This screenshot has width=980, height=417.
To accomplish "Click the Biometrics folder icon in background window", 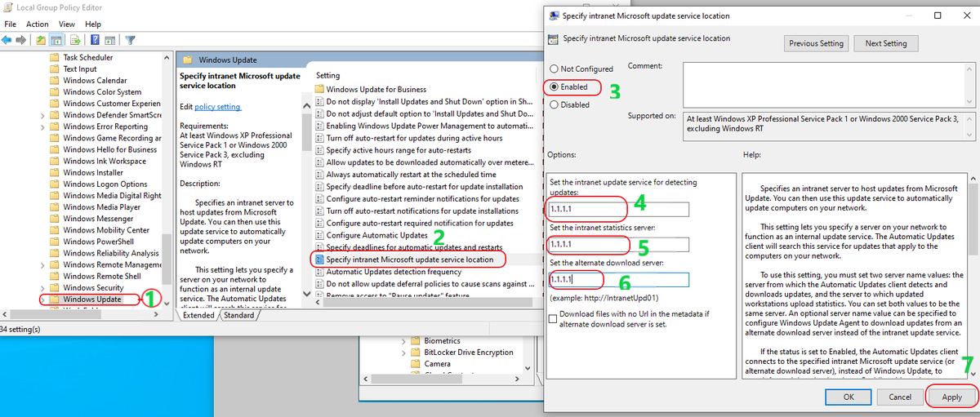I will pos(416,340).
